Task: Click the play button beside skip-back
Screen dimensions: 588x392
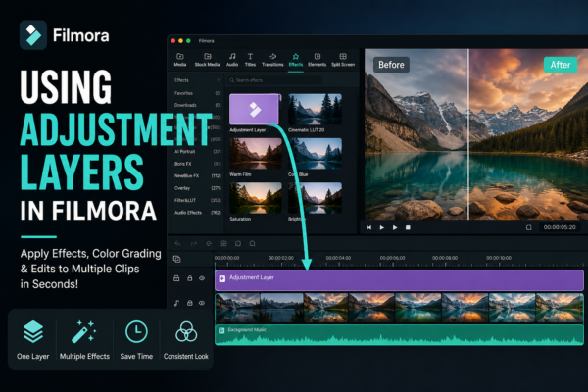Action: tap(382, 227)
